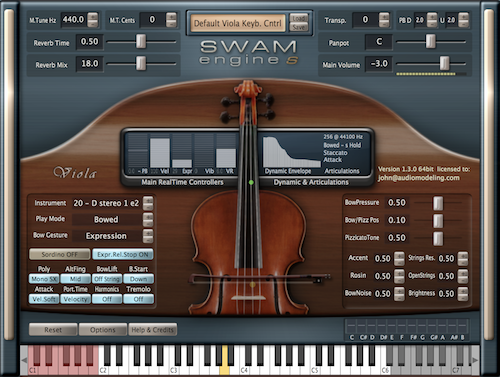500x377 pixels.
Task: Decrease BowNoise with minus button
Action: [399, 297]
